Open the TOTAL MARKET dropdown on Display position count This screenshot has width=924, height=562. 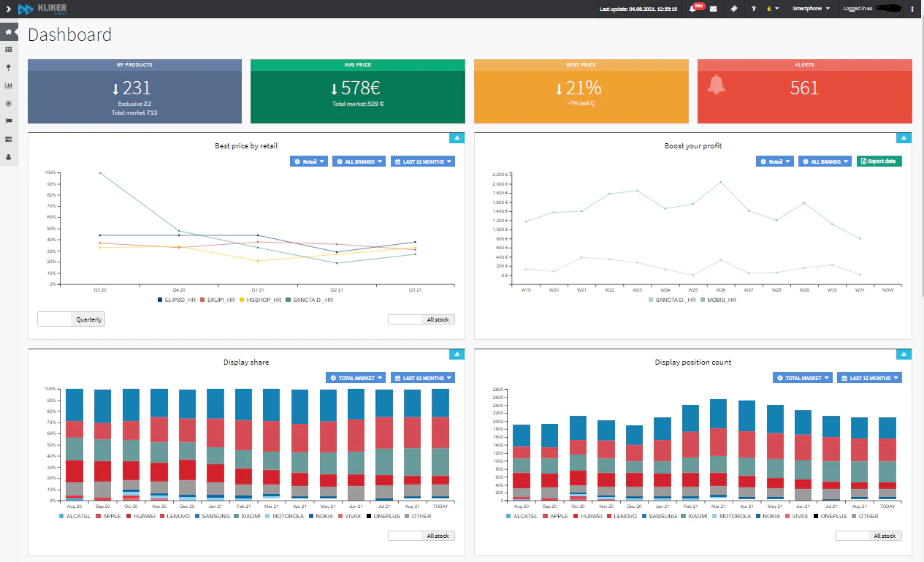pyautogui.click(x=802, y=377)
